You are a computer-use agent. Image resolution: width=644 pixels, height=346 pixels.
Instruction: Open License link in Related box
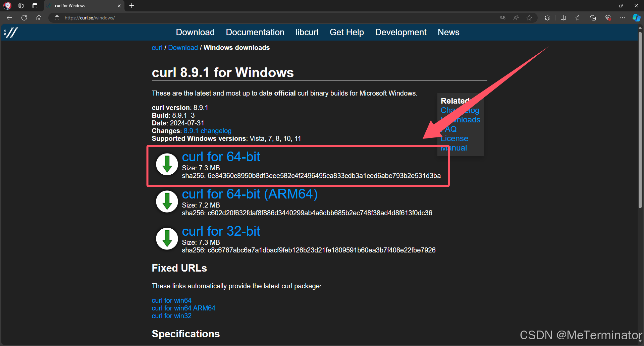coord(454,138)
